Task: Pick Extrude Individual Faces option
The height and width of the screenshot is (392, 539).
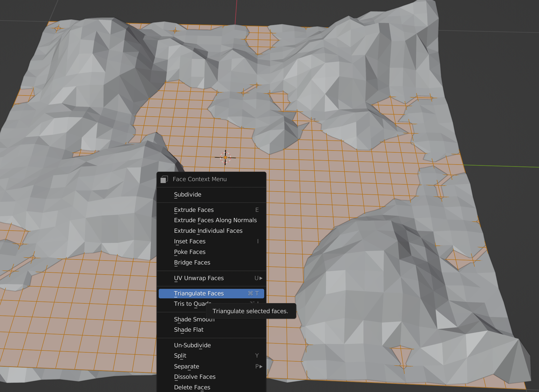Action: 208,231
